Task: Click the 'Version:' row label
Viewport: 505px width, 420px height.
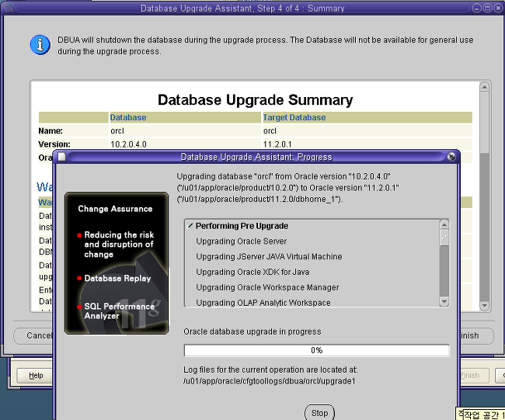Action: pyautogui.click(x=54, y=144)
